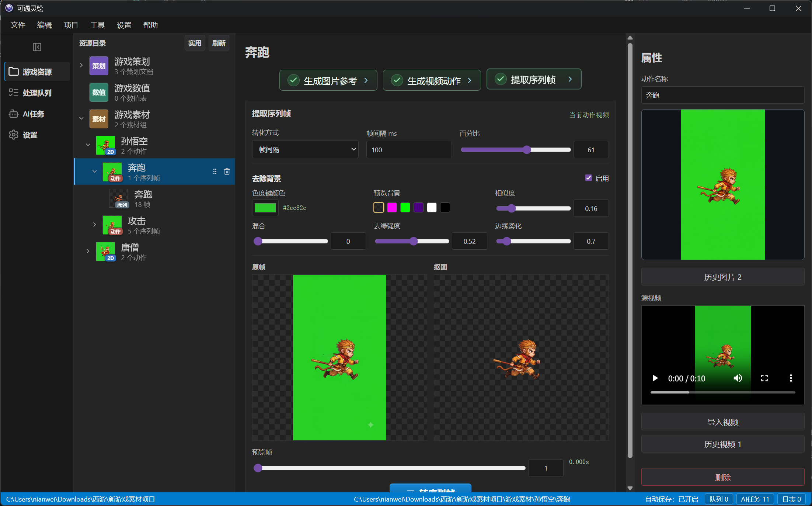Screen dimensions: 812x506
Task: Click the drag handle on 奔跑 row
Action: pos(215,171)
